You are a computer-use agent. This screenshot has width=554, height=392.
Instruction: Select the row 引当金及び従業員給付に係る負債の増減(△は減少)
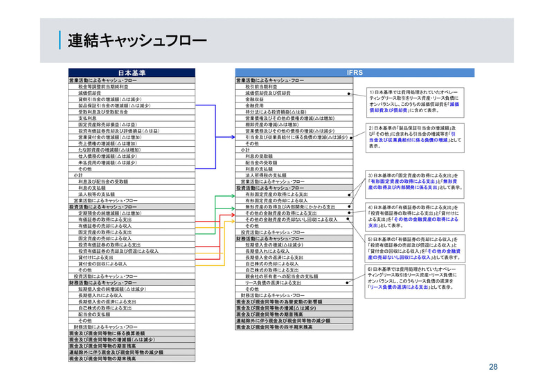click(x=294, y=138)
